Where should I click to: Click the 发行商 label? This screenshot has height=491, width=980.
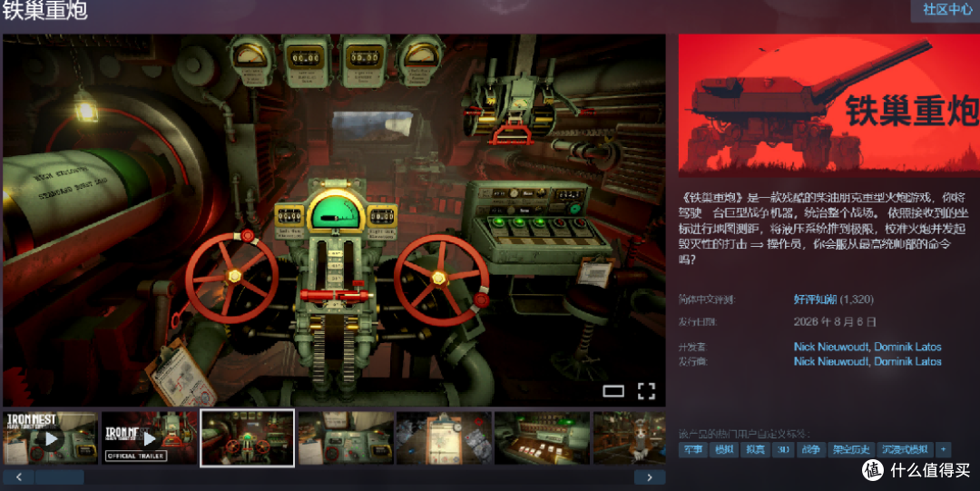pos(692,361)
